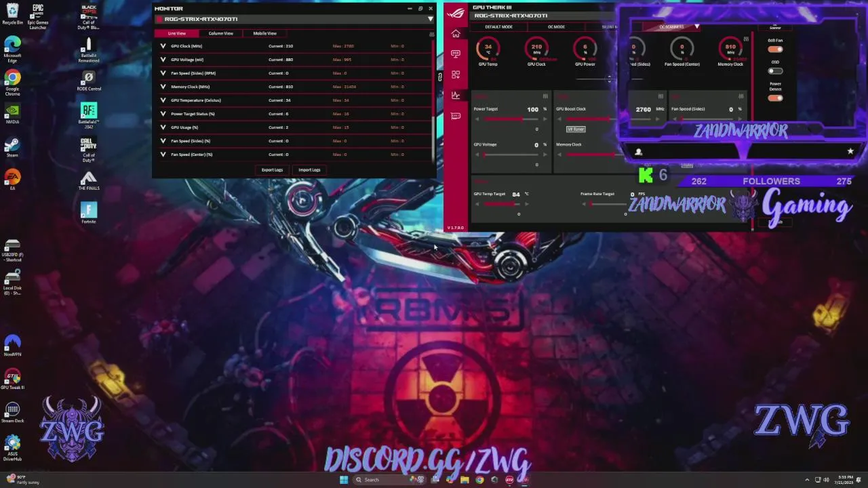The image size is (868, 488).
Task: Open the GPU selector dropdown in Monitor window
Action: (x=430, y=19)
